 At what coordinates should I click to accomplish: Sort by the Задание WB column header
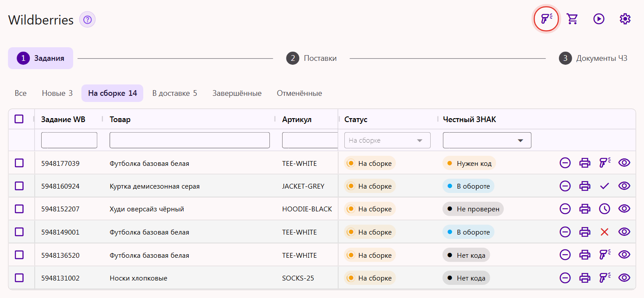(63, 119)
